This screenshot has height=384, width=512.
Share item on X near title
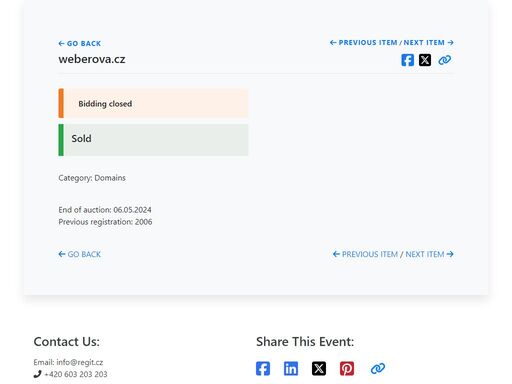[425, 60]
